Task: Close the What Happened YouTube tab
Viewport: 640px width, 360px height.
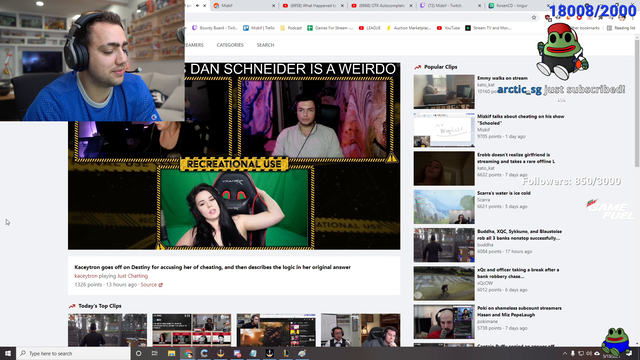Action: click(x=342, y=6)
